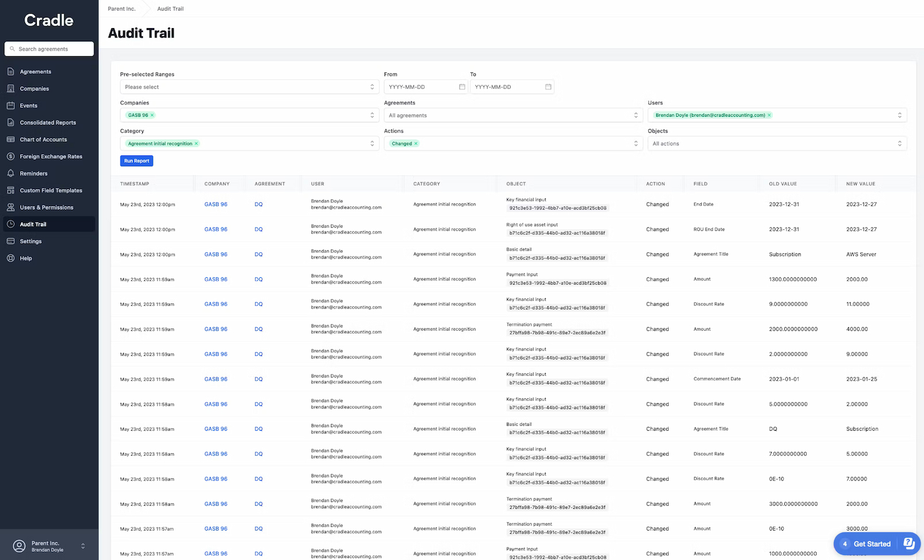
Task: Remove the Changed action filter chip
Action: [415, 143]
